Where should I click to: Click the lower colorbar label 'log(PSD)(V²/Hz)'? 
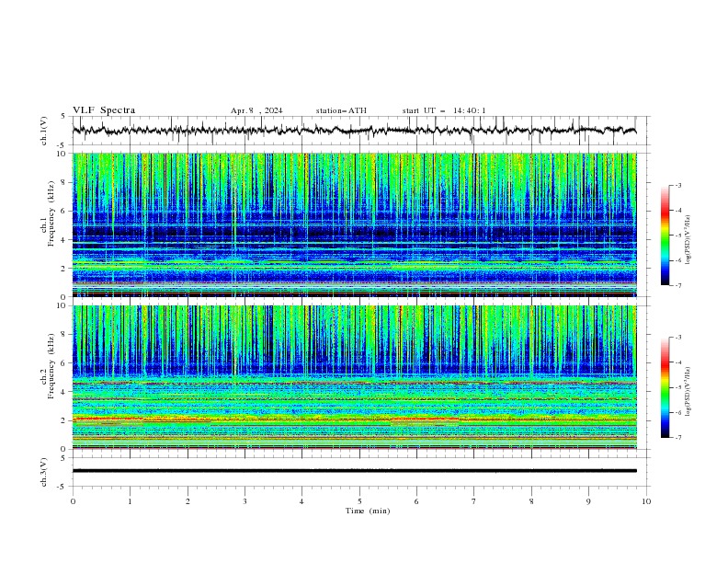pyautogui.click(x=688, y=391)
